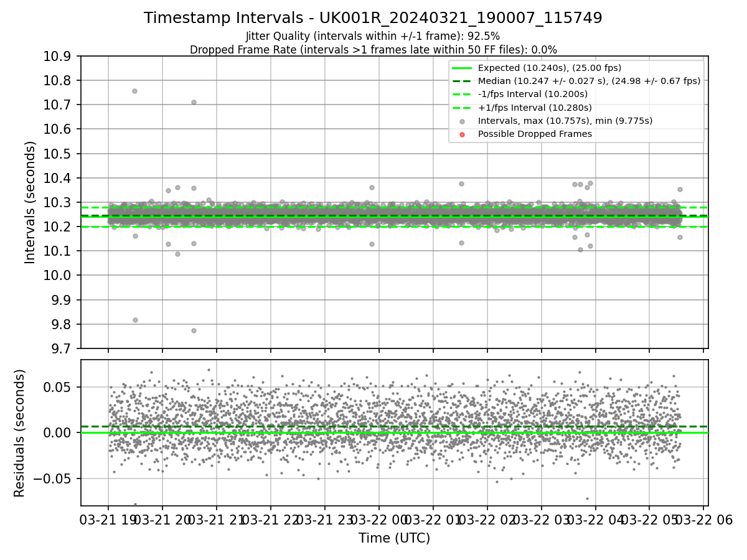Click the red marker in Possible Dropped Frames legend
747x560 pixels.
[462, 134]
